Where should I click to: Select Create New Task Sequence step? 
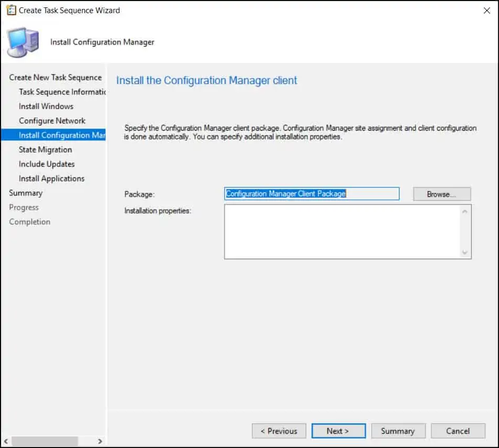pyautogui.click(x=56, y=77)
